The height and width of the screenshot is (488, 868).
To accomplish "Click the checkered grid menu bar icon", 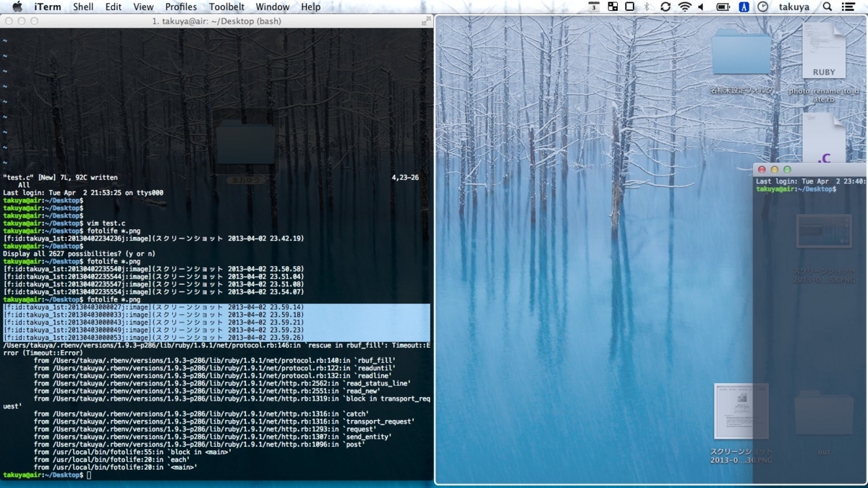I will pos(612,7).
